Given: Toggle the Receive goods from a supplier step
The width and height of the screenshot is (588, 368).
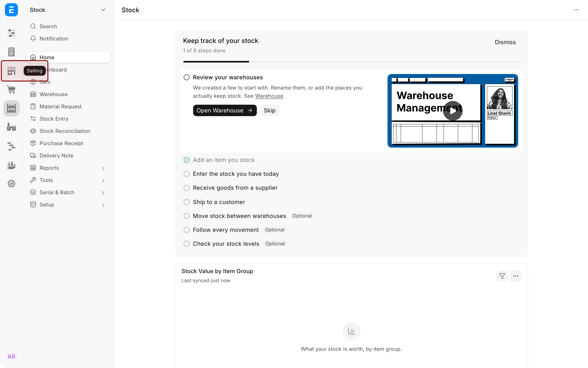Looking at the screenshot, I should click(186, 188).
